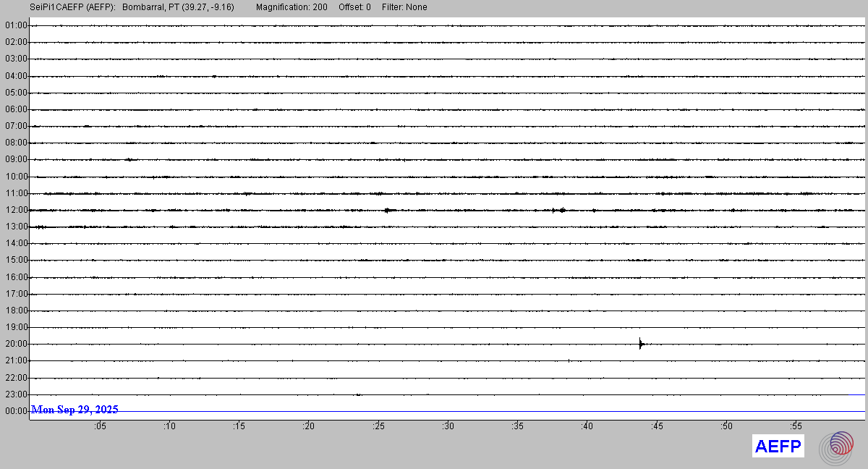
Task: Click the Mon Sep 29, 2025 date label
Action: tap(75, 410)
